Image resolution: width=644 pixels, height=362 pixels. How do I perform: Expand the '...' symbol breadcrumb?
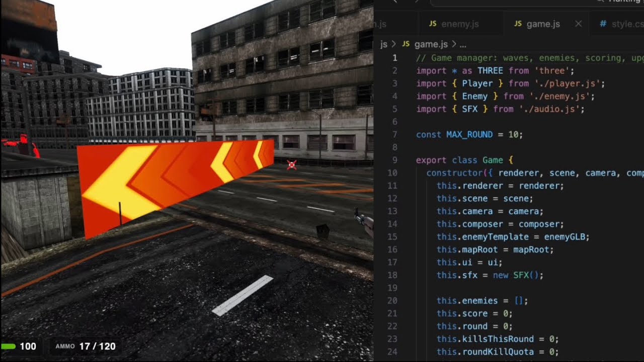[x=463, y=45]
